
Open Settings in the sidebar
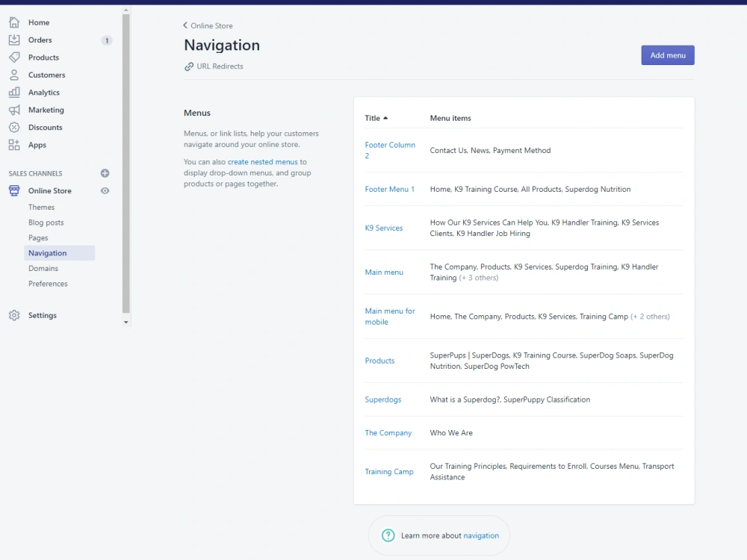(43, 315)
